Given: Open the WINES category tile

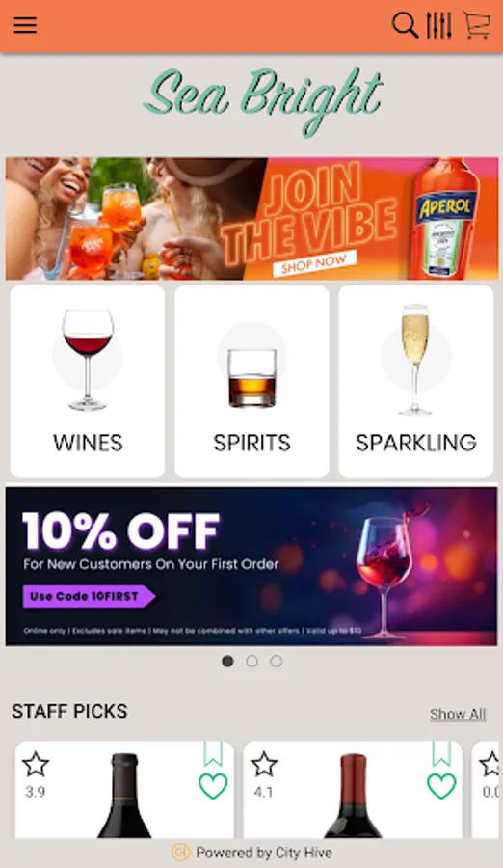Looking at the screenshot, I should tap(88, 381).
